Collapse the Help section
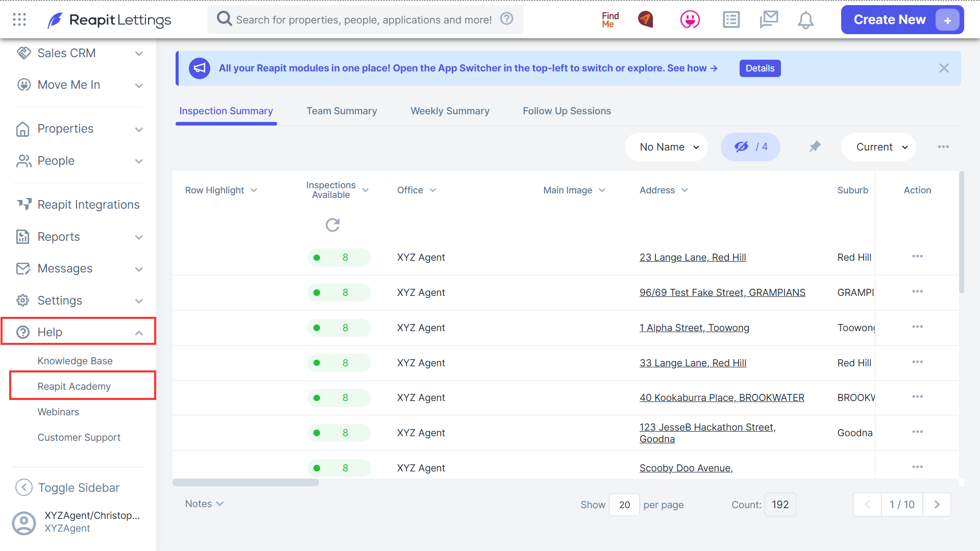The image size is (980, 551). [x=79, y=332]
